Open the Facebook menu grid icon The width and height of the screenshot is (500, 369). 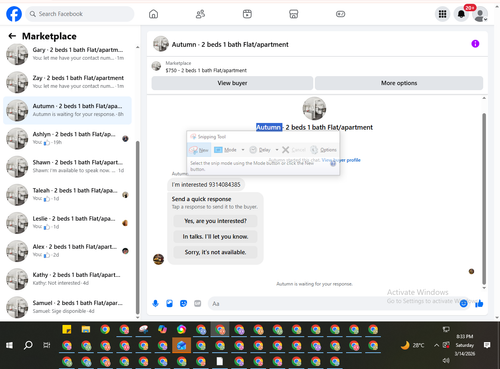pyautogui.click(x=442, y=14)
